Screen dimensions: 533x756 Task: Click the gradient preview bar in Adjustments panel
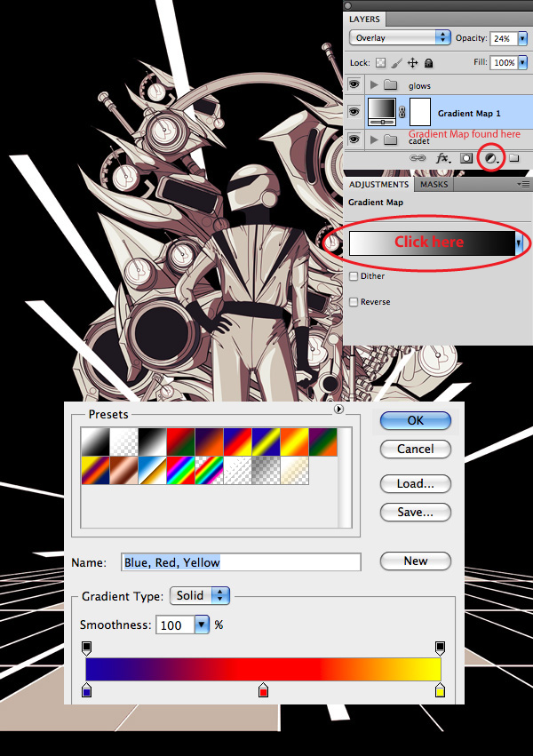(x=432, y=243)
